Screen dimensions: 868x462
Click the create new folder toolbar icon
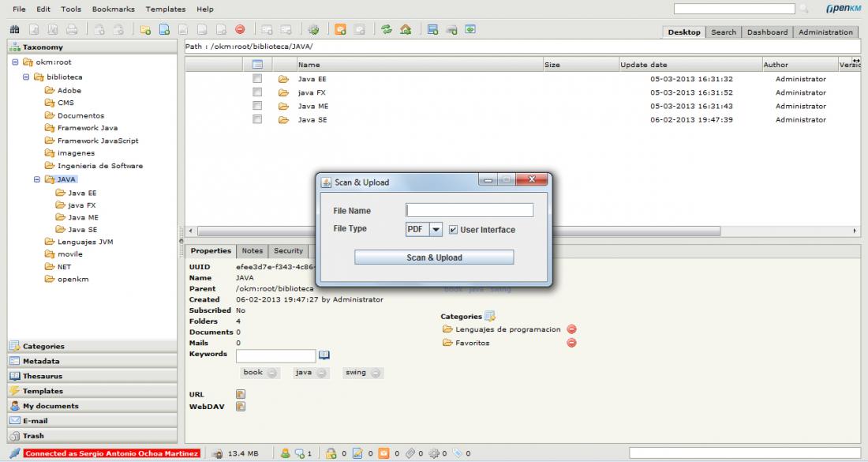145,30
